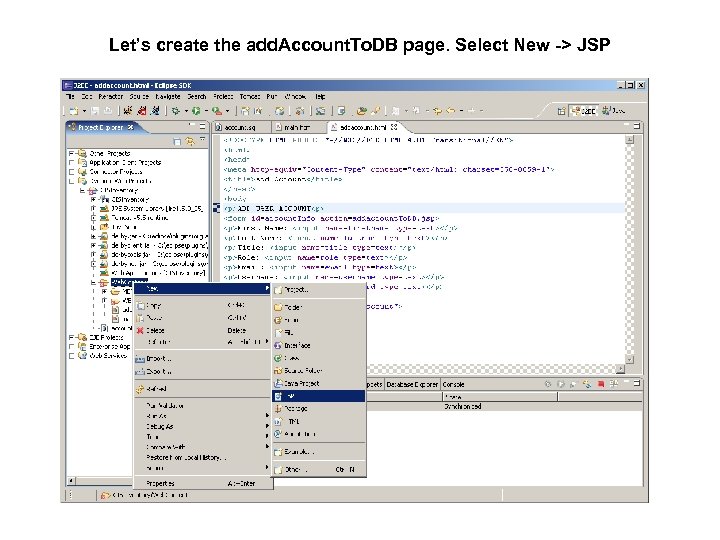Image resolution: width=720 pixels, height=540 pixels.
Task: Click Link with Editor in Project Explorer
Action: (x=190, y=142)
